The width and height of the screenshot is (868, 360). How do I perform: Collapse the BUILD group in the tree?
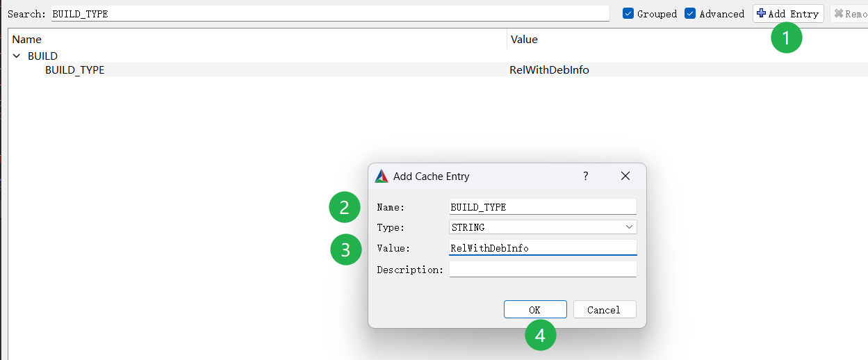[x=17, y=56]
